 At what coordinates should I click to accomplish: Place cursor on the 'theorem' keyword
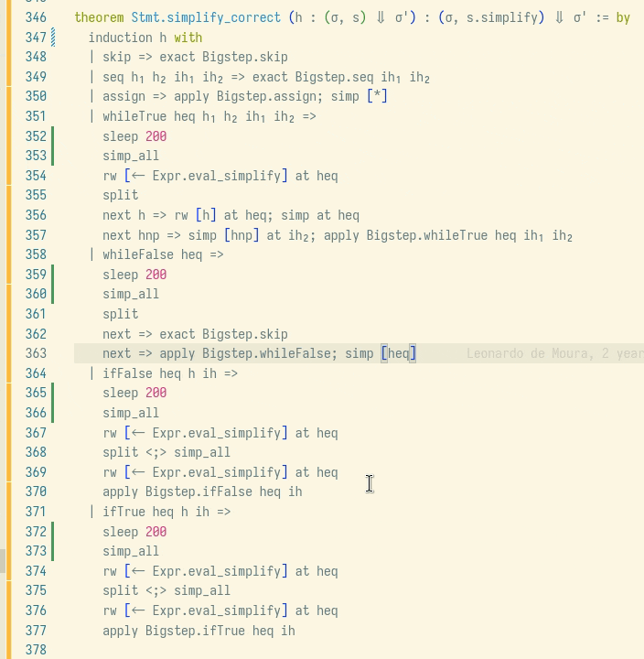[x=99, y=17]
